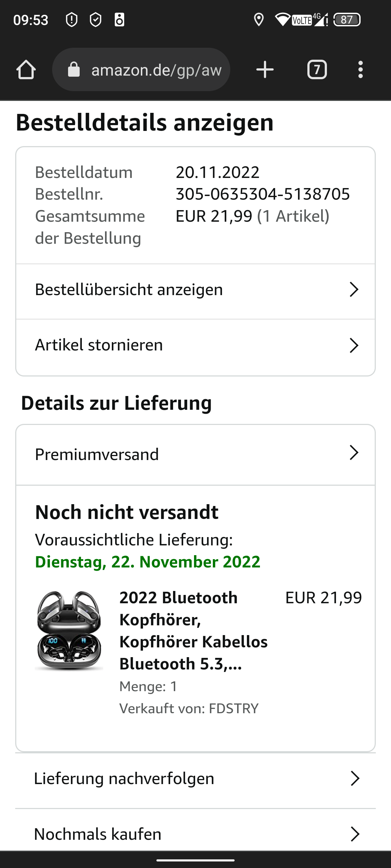Click the amazon.de address bar
Viewport: 391px width, 868px height.
(x=141, y=69)
